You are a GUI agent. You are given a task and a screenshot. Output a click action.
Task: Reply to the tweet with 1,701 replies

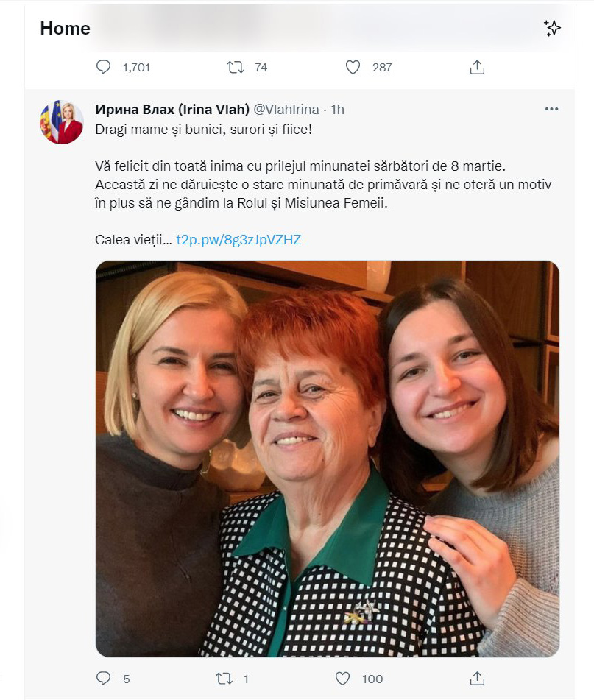(x=104, y=67)
